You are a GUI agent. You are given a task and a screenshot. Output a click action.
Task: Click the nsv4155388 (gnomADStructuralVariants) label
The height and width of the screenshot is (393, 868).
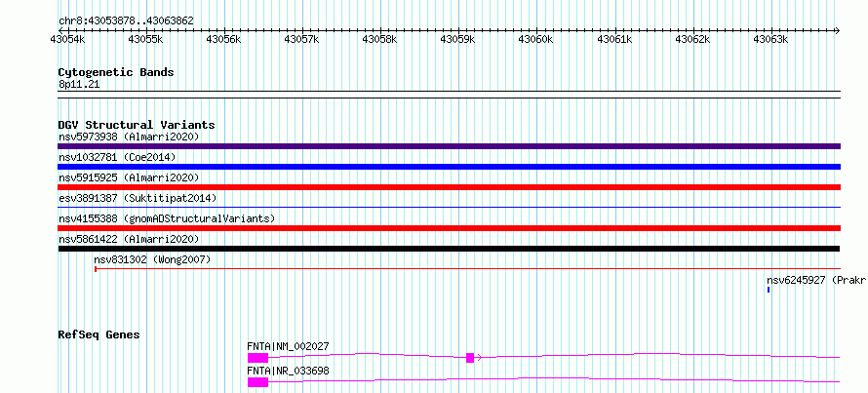167,218
